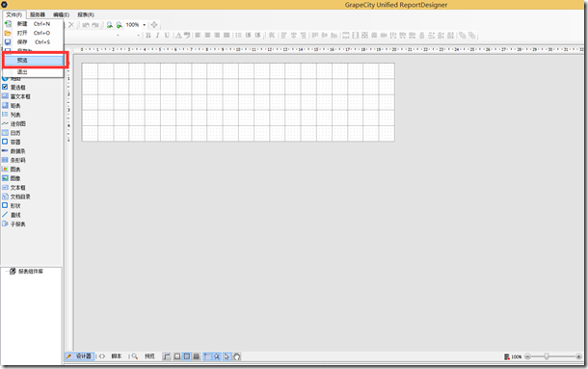Select the 图像 image toolbox item
The image size is (588, 369).
click(x=12, y=178)
